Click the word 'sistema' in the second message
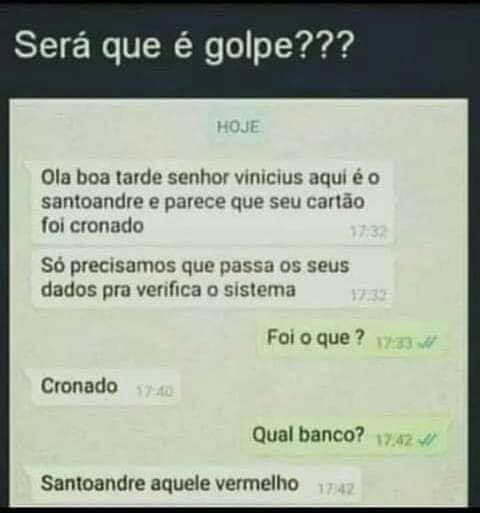The image size is (480, 513). point(259,289)
